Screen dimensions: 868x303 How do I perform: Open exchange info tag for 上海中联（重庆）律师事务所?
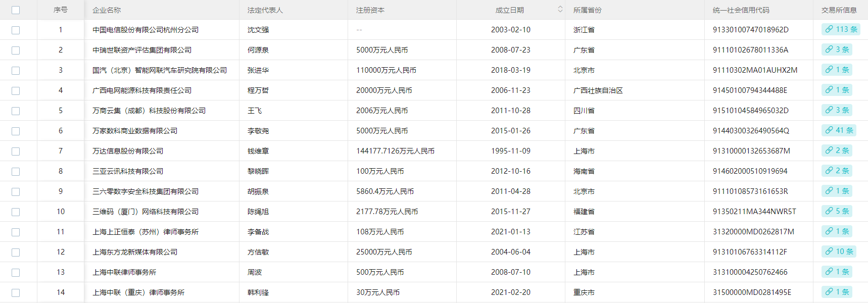837,292
